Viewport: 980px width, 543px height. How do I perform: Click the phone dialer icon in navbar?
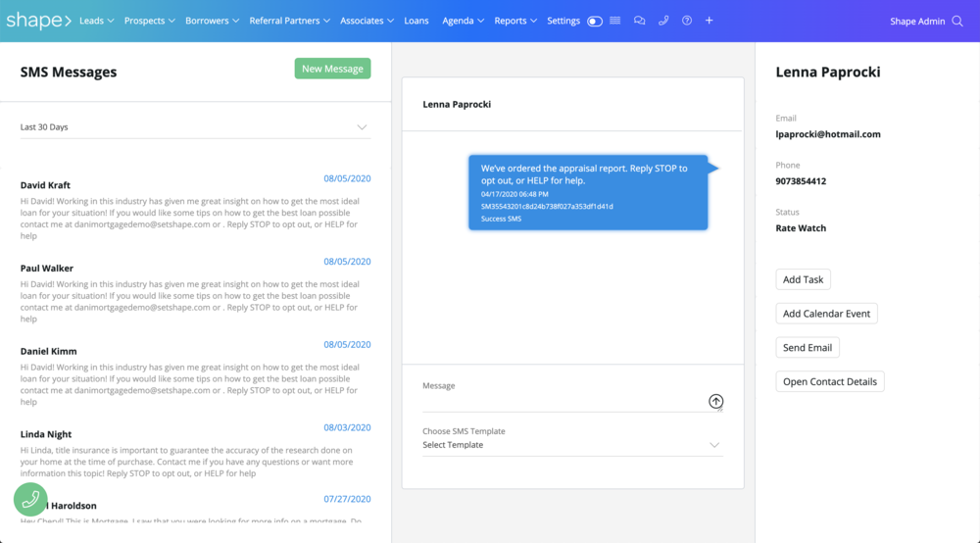pyautogui.click(x=663, y=21)
